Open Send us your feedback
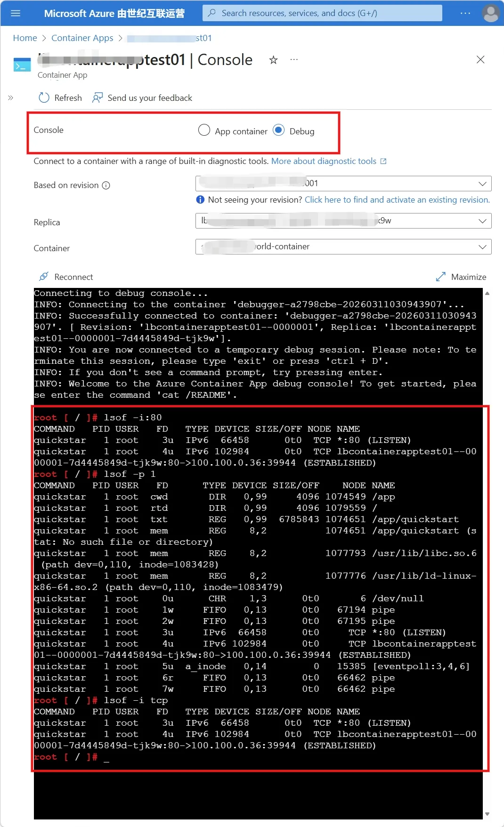The height and width of the screenshot is (827, 504). pyautogui.click(x=150, y=98)
